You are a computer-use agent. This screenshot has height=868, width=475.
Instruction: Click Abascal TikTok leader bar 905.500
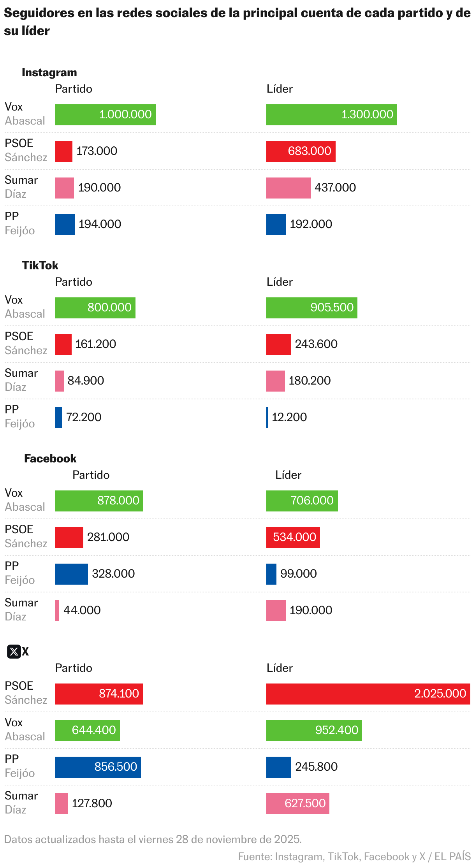pyautogui.click(x=311, y=308)
